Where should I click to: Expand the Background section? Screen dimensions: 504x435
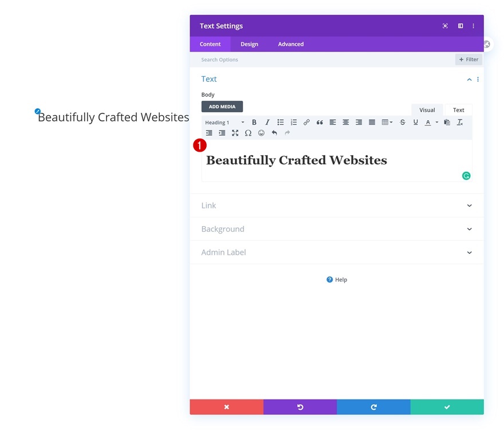tap(337, 229)
